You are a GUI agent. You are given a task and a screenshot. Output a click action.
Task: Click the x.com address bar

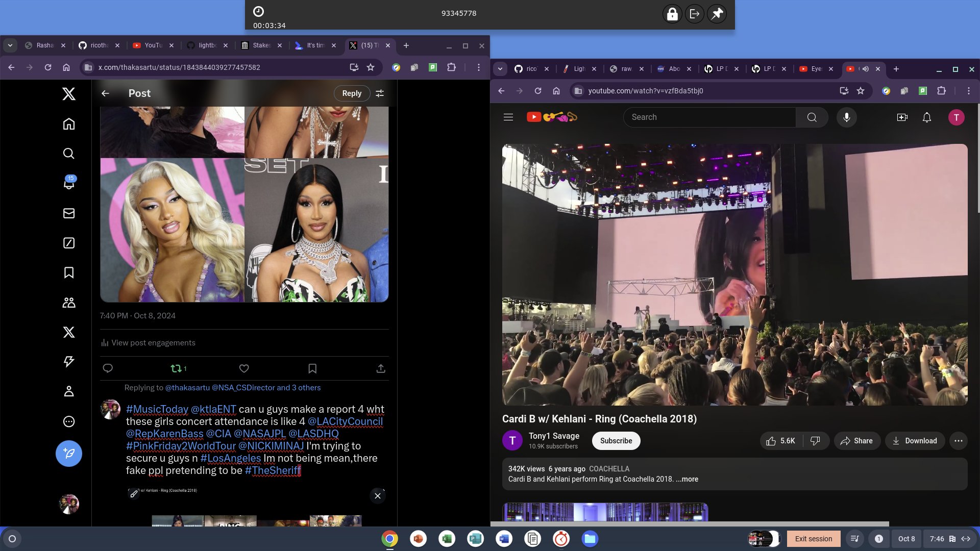214,67
